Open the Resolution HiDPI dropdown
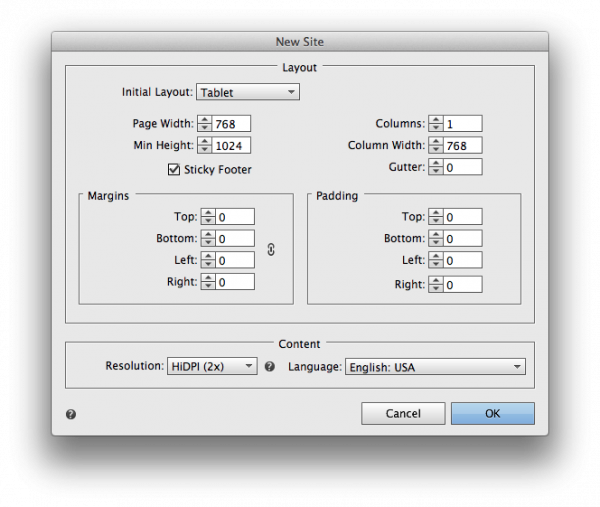This screenshot has height=507, width=600. (211, 367)
